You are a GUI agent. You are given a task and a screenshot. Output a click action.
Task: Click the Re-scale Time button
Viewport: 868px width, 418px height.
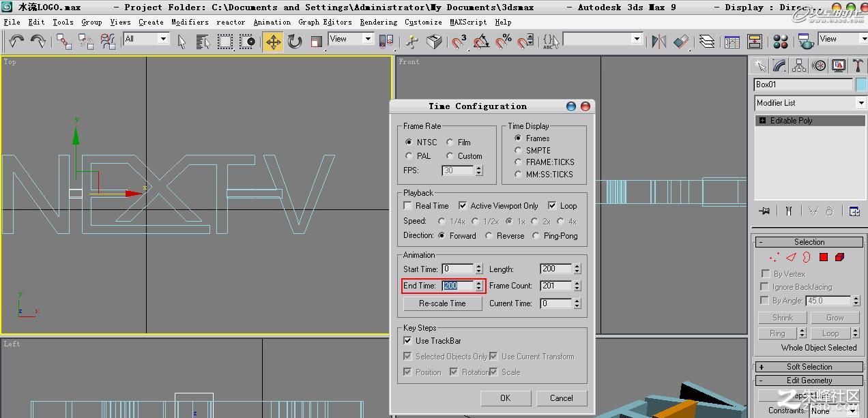(442, 303)
